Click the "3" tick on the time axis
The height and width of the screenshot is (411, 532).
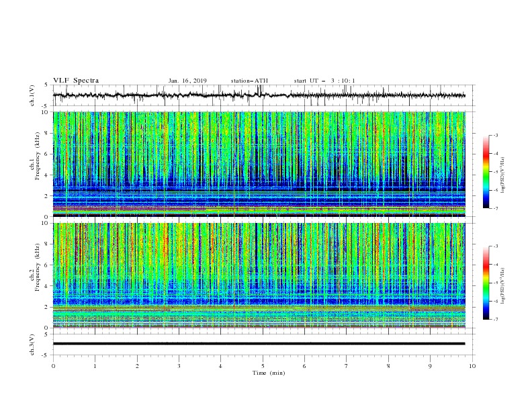(179, 366)
